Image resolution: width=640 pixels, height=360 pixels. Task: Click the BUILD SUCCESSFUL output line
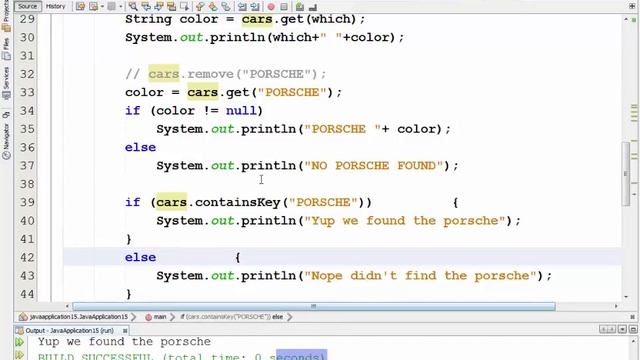click(182, 356)
